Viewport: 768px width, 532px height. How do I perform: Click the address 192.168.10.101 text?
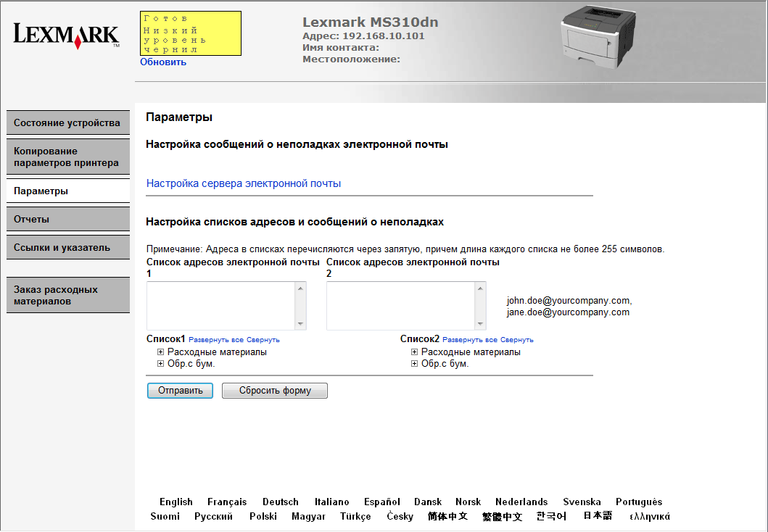tap(384, 36)
